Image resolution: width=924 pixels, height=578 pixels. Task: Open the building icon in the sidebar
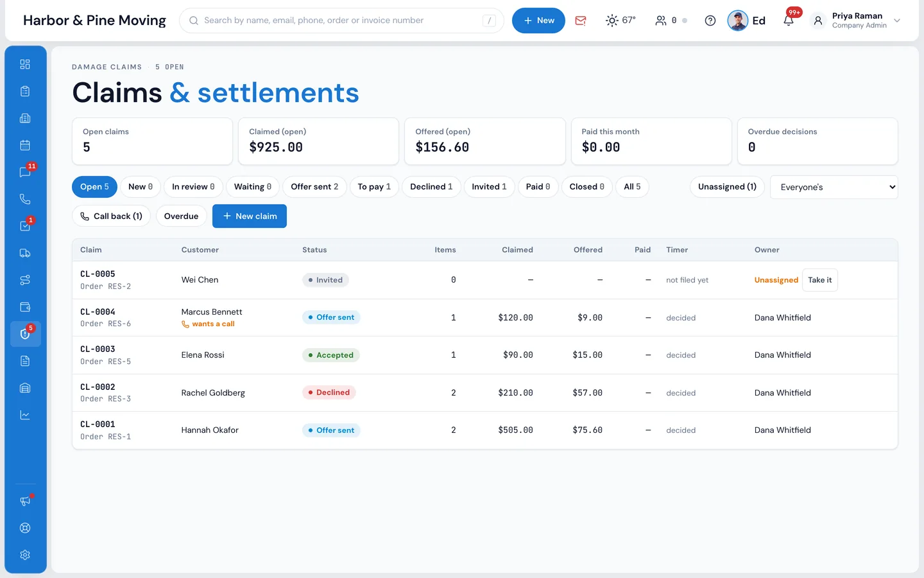click(25, 118)
